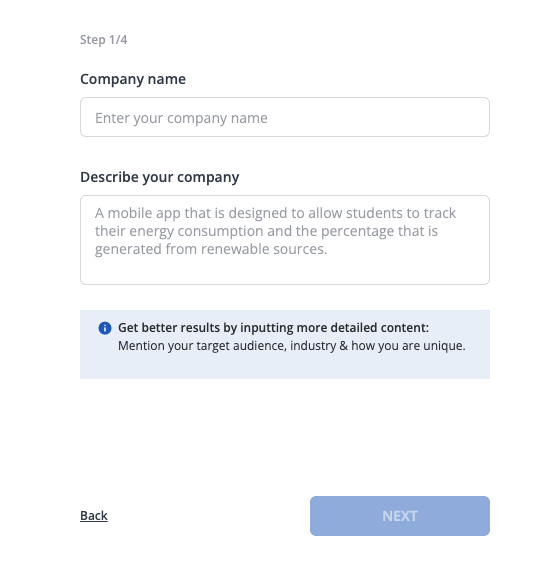
Task: Click the Step 1/4 progress indicator
Action: coord(104,39)
